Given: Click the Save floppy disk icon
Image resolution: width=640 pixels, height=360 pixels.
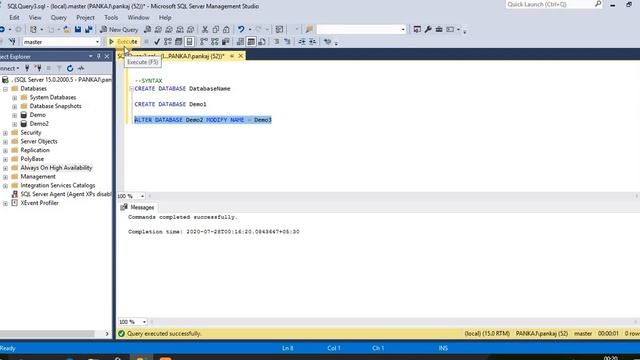Looking at the screenshot, I should 78,29.
